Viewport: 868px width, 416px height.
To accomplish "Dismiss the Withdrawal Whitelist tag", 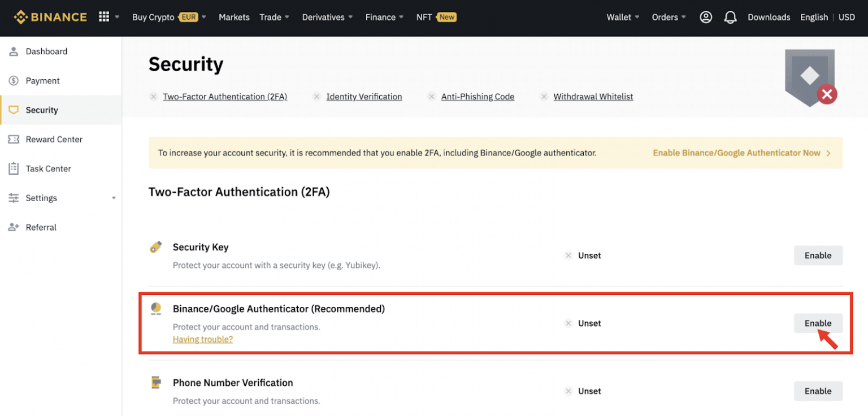I will tap(544, 97).
